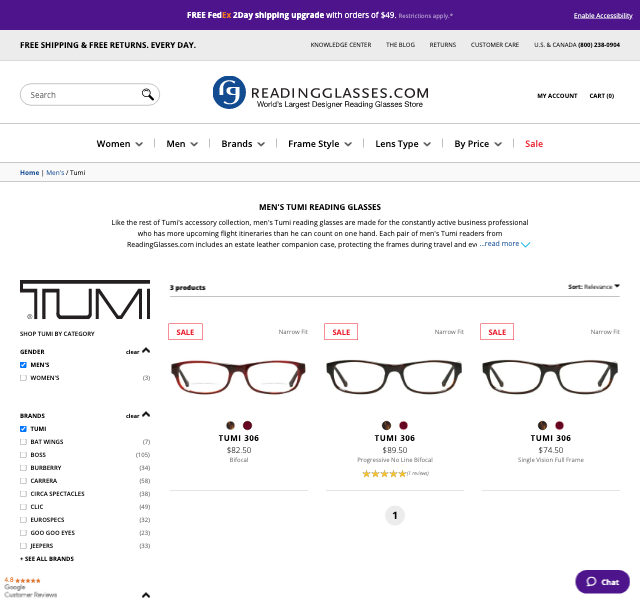Click the Tumi 306 title priced $89.50
Image resolution: width=640 pixels, height=600 pixels.
coord(395,438)
